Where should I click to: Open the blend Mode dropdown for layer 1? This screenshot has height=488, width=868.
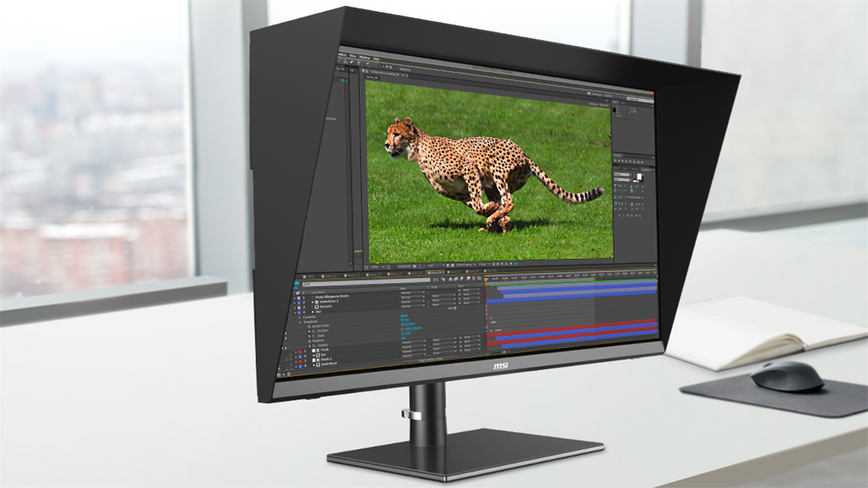point(412,293)
